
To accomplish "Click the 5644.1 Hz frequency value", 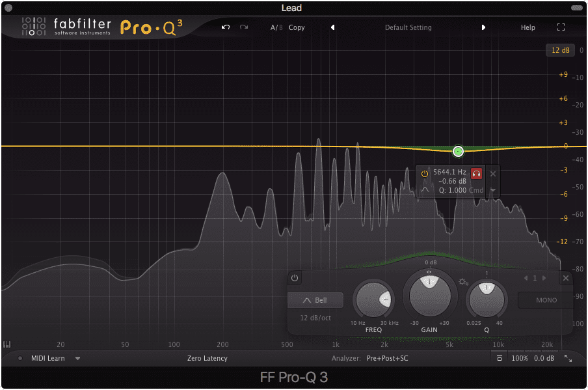I will pos(449,172).
